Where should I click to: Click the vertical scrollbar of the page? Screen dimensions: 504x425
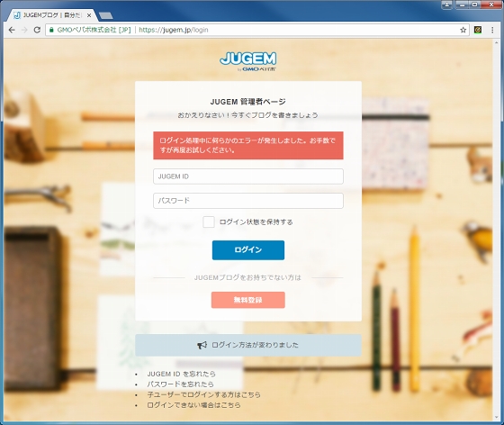(x=497, y=230)
